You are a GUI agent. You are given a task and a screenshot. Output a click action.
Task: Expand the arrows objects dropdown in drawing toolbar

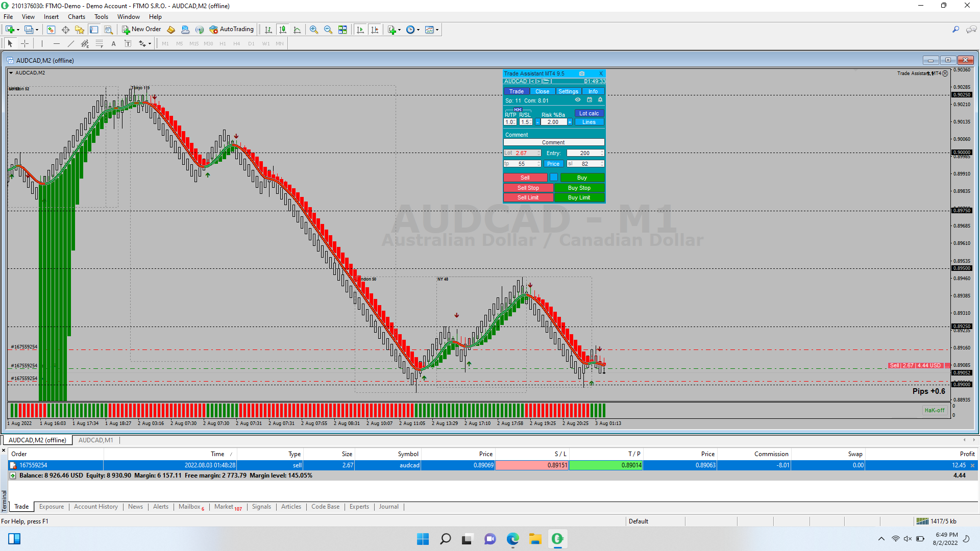point(150,44)
